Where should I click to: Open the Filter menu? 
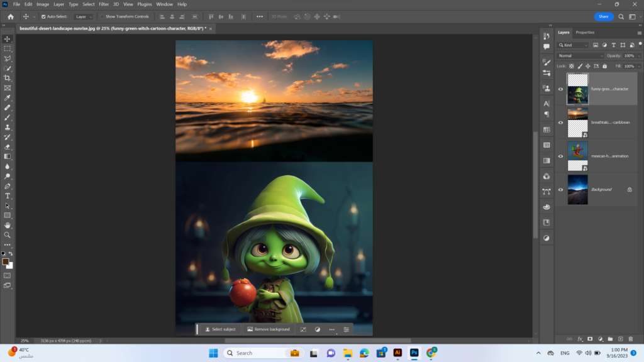[104, 4]
